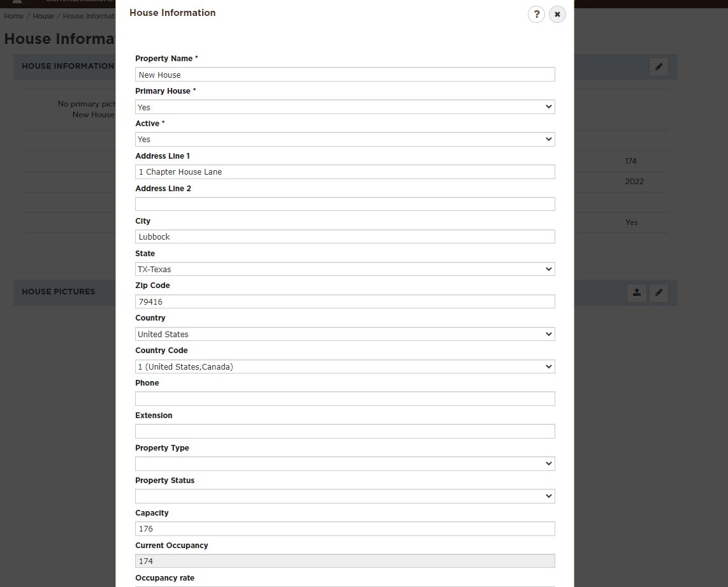Click the empty Phone input field
The image size is (728, 587).
(345, 399)
